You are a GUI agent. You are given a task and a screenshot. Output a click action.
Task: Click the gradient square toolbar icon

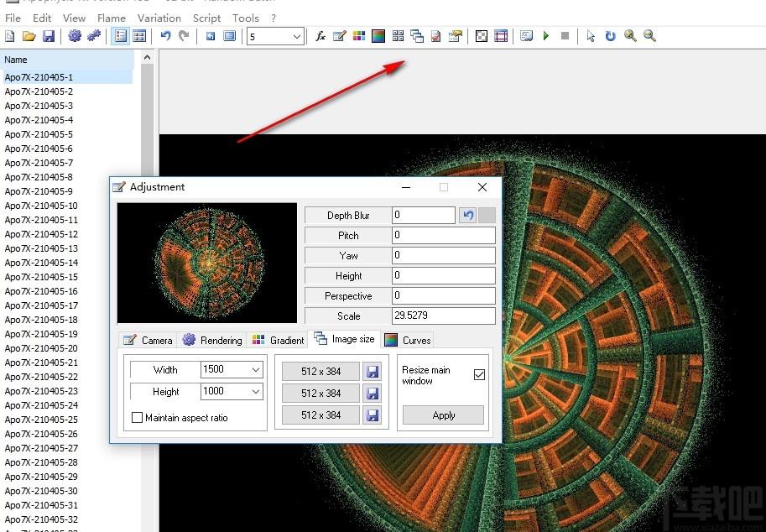[x=378, y=36]
